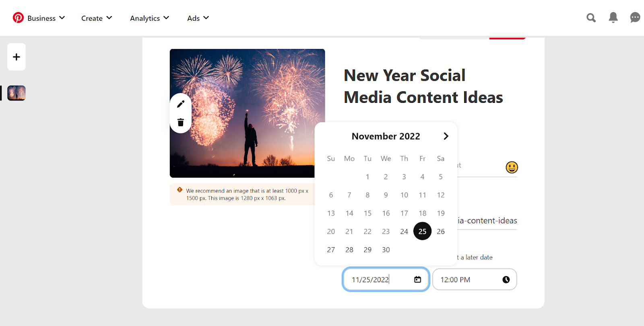This screenshot has height=326, width=644.
Task: Click the main fireworks image preview
Action: pyautogui.click(x=247, y=113)
